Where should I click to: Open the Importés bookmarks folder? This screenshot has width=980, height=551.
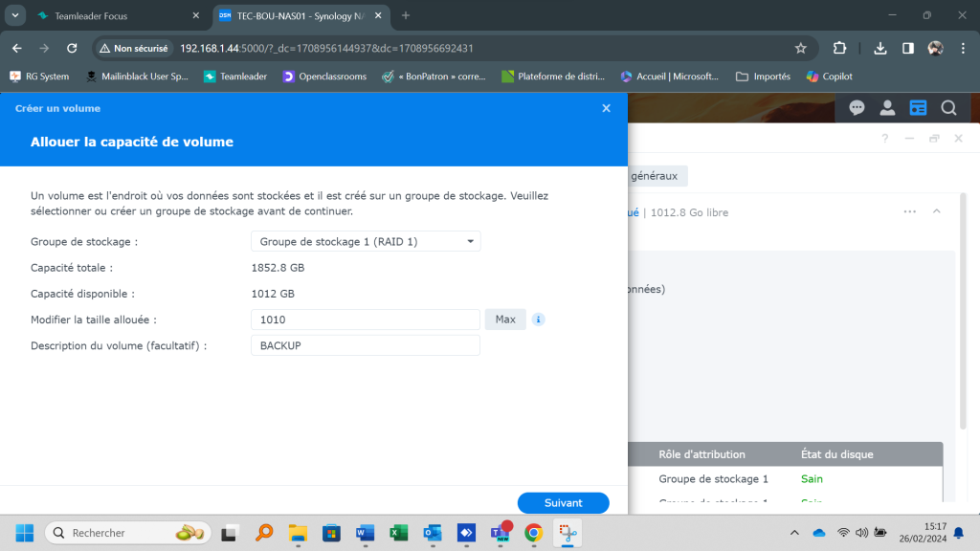point(763,77)
